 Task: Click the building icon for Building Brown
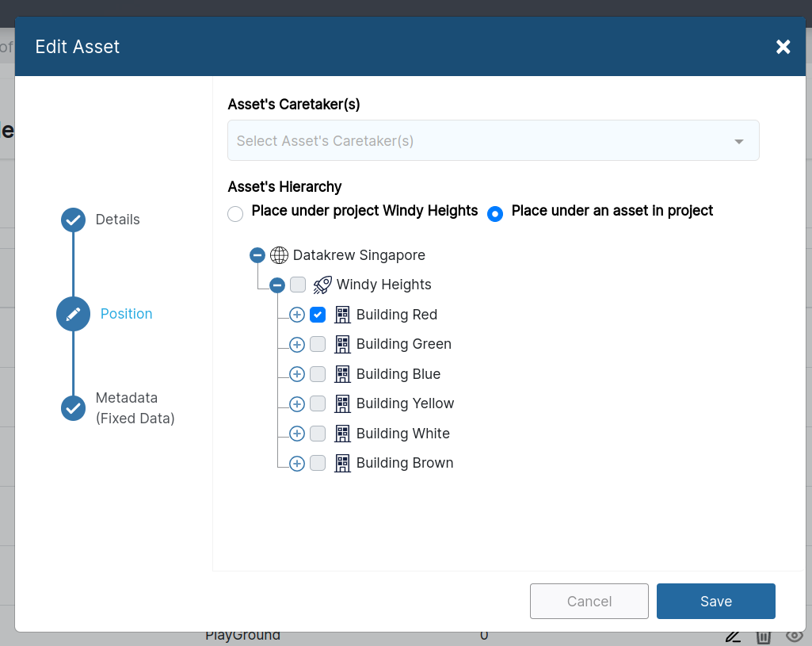click(342, 463)
